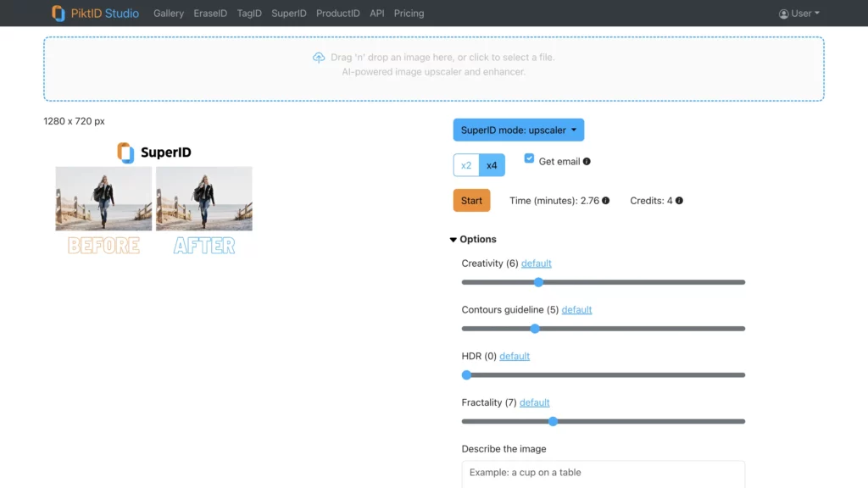Navigate to the Pricing page
This screenshot has height=488, width=868.
pos(409,14)
